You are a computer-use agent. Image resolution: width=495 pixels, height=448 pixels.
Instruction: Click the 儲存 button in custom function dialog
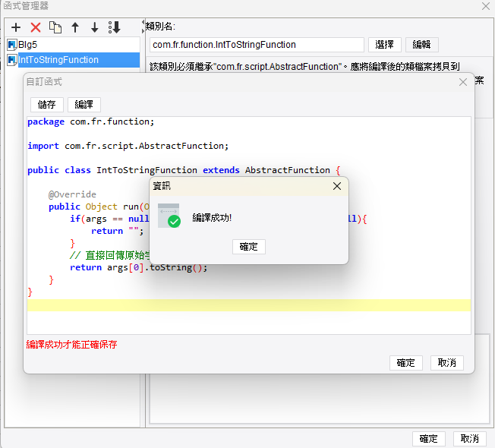[47, 105]
